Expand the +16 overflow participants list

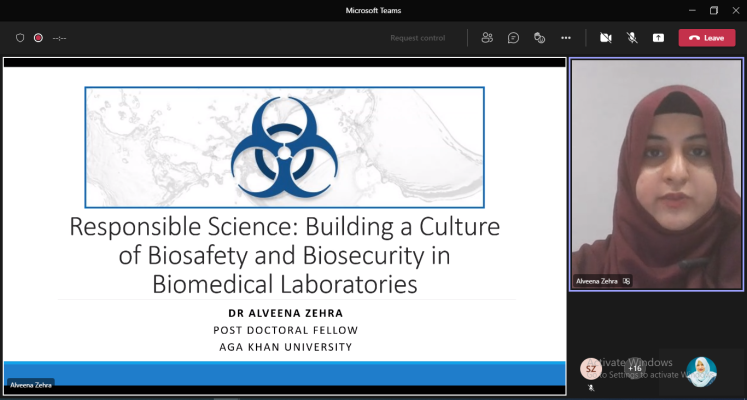634,368
